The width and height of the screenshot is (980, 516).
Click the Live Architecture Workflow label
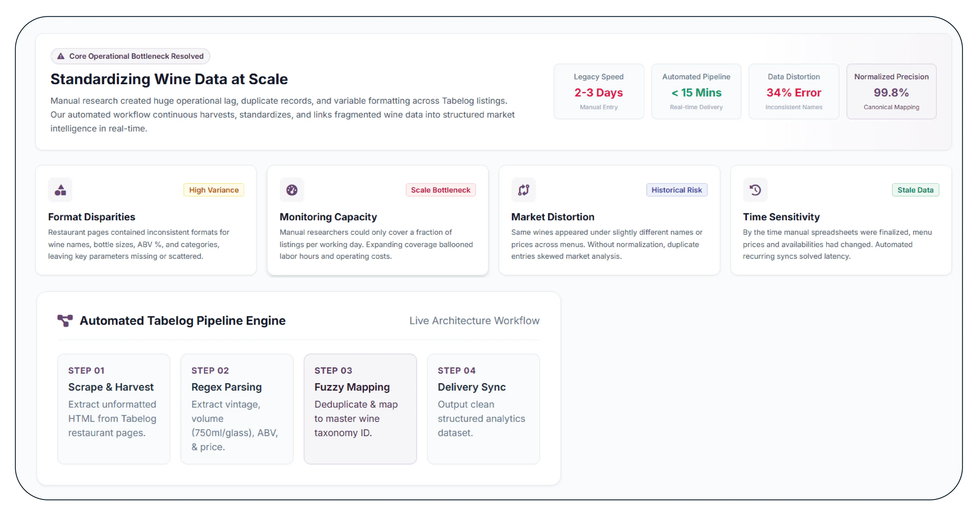point(474,320)
